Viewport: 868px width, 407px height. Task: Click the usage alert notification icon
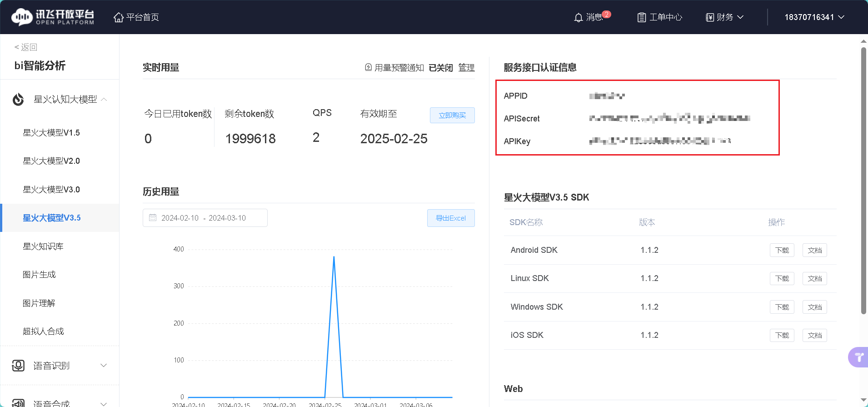pyautogui.click(x=369, y=67)
